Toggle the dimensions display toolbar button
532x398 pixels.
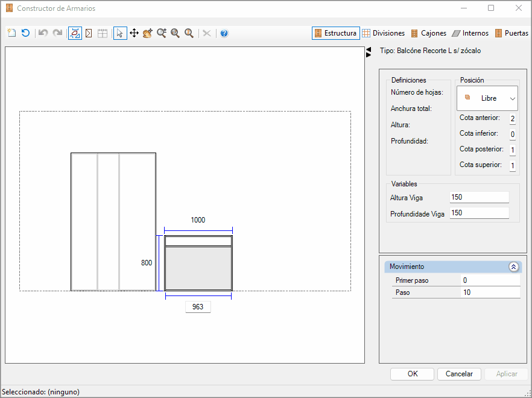tap(75, 33)
